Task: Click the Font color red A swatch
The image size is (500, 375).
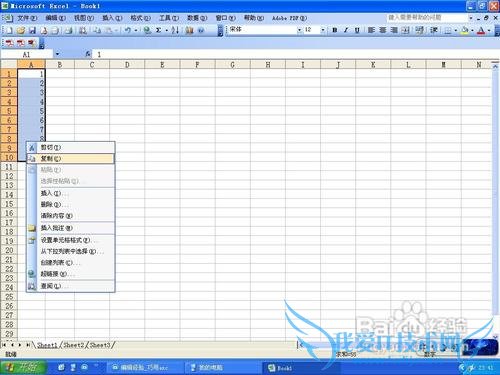Action: click(481, 30)
